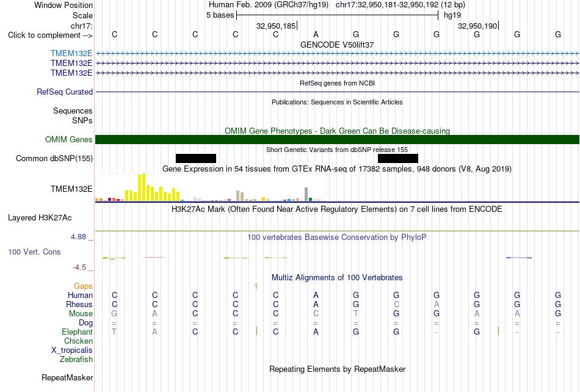Click the 'SNPs' publications label
Viewport: 580px width, 392px height.
[x=82, y=120]
